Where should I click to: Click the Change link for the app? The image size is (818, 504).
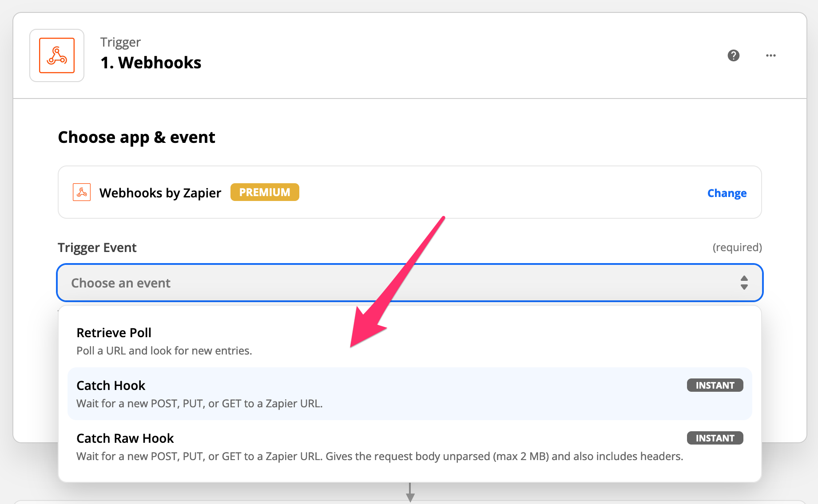coord(727,193)
